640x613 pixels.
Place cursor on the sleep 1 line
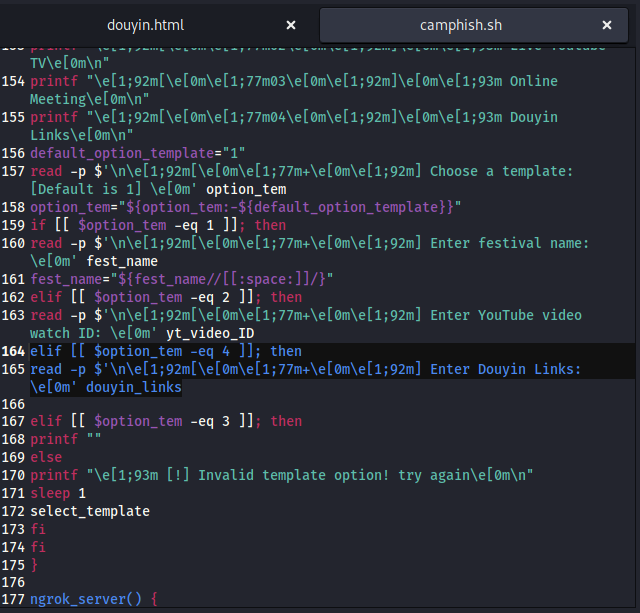pos(58,493)
